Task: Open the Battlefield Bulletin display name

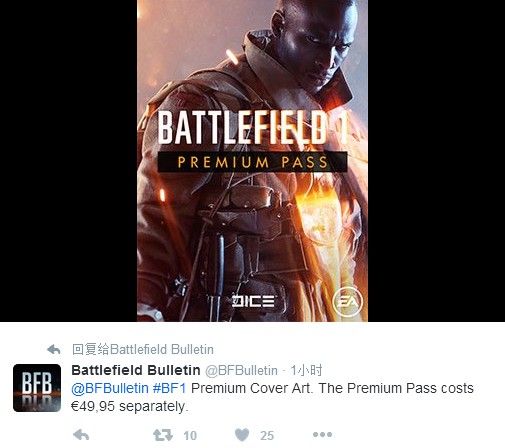Action: coord(136,370)
